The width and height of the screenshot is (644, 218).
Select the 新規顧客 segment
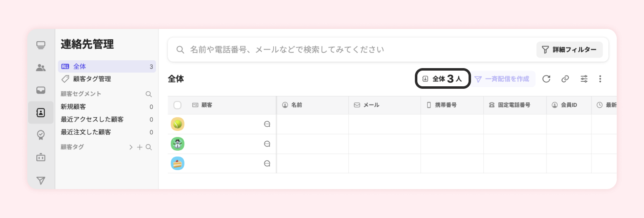[x=73, y=107]
